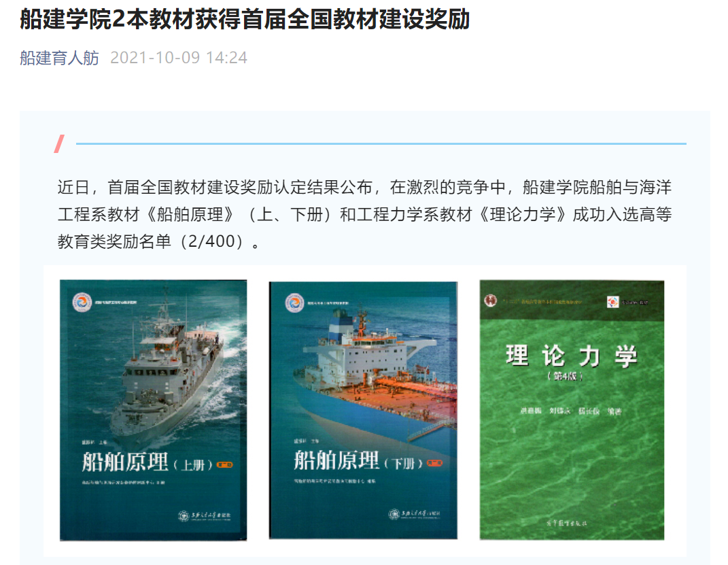Click the publish date 2021-10-09 14:24
The height and width of the screenshot is (565, 728).
(x=178, y=58)
